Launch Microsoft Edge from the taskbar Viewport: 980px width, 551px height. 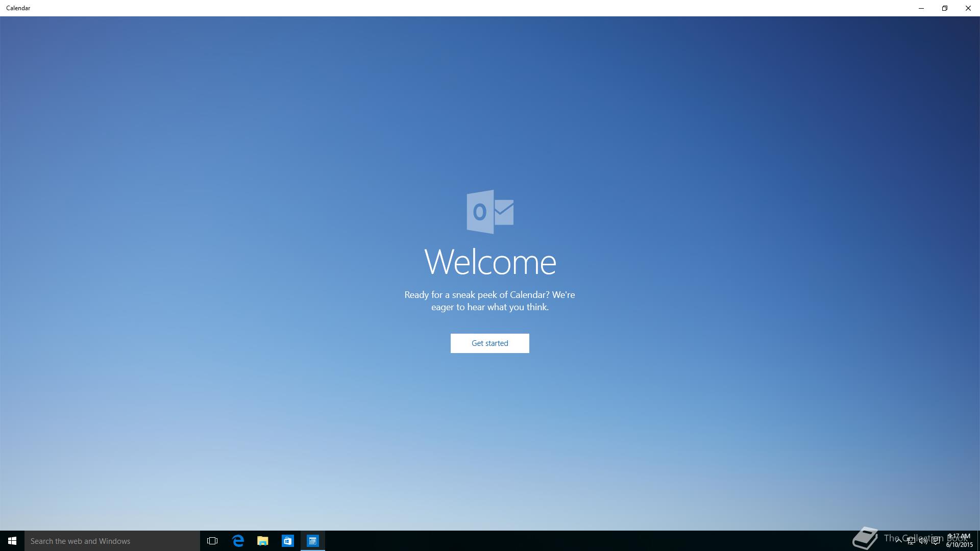pos(238,541)
